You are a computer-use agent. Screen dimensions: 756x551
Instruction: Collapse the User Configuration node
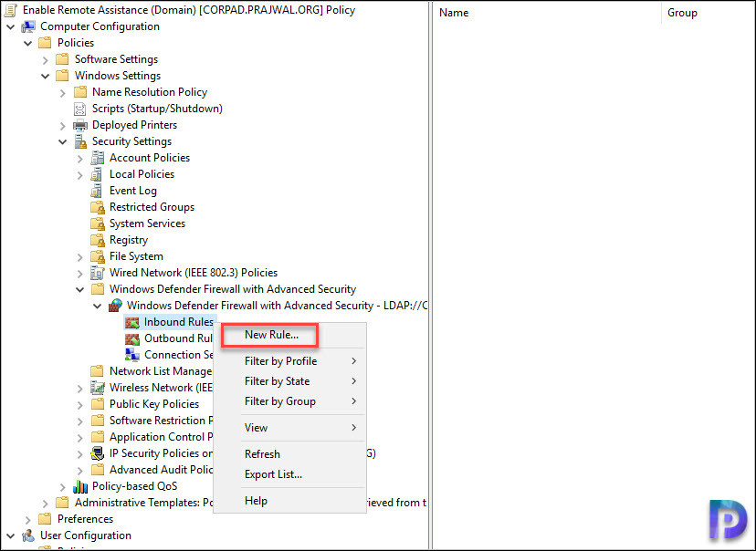pos(11,535)
